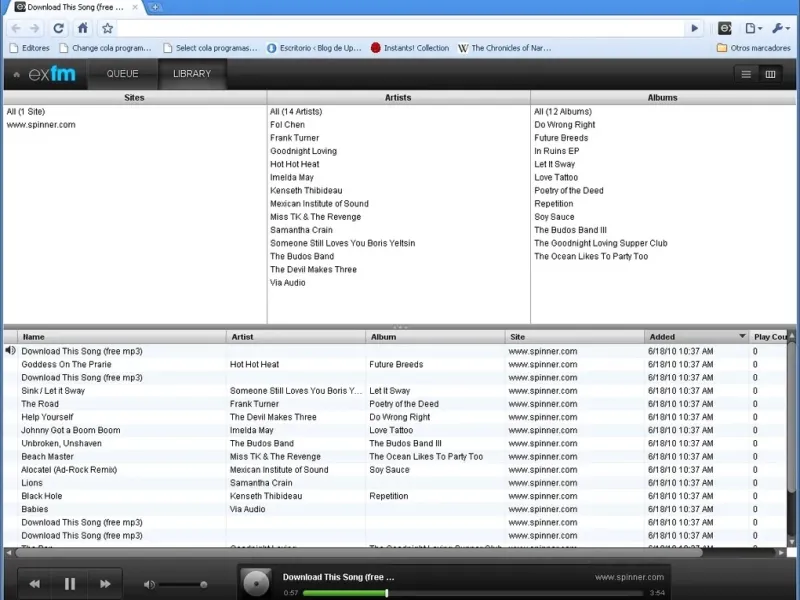Select The Road song row
The image size is (800, 600).
pos(395,404)
